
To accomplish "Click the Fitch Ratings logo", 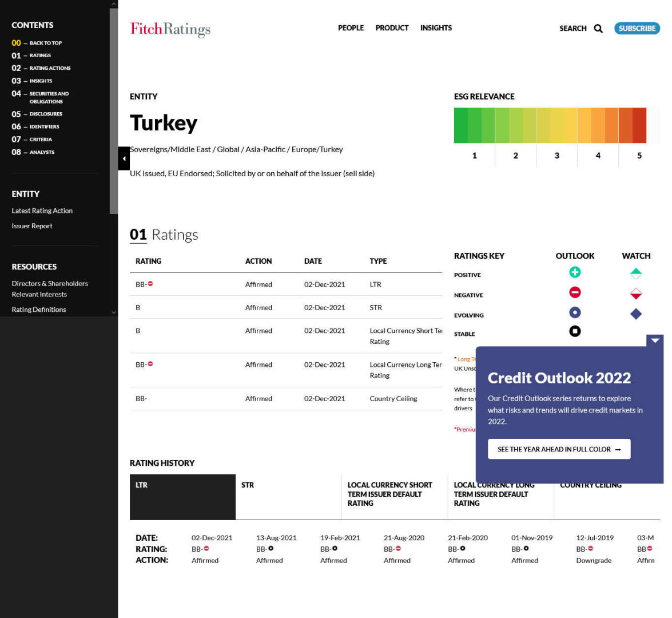I will (x=170, y=29).
